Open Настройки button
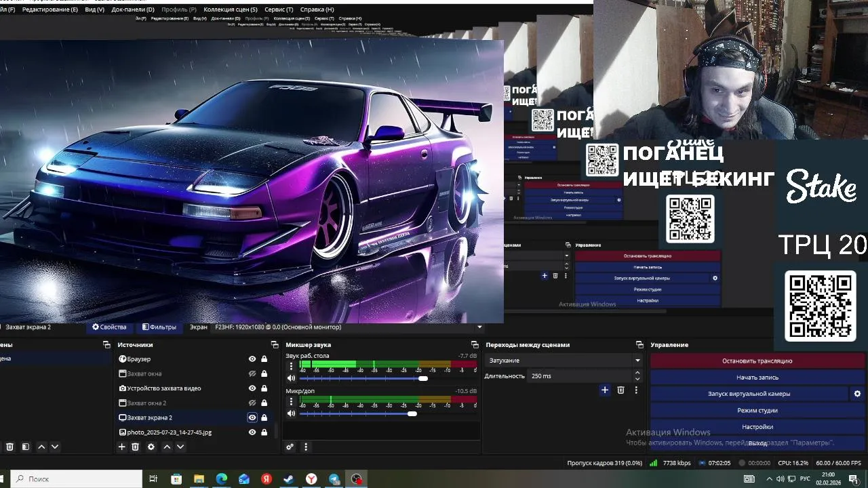The width and height of the screenshot is (868, 488). point(757,427)
